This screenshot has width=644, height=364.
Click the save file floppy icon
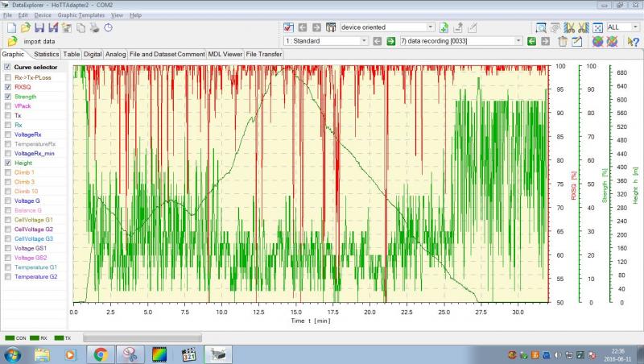click(39, 27)
